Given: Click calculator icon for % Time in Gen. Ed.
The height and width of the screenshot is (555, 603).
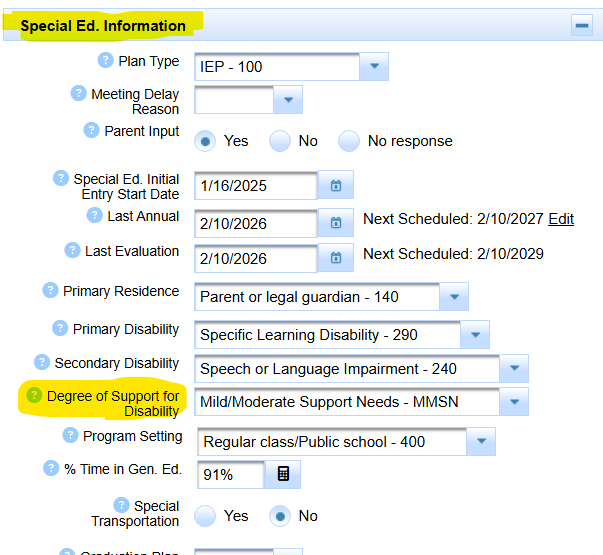Looking at the screenshot, I should 283,474.
